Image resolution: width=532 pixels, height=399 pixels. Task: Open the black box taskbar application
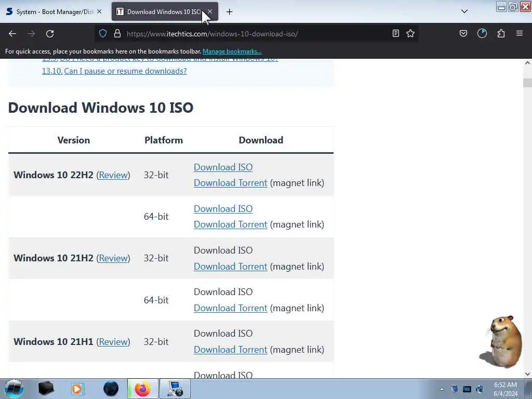pyautogui.click(x=46, y=389)
